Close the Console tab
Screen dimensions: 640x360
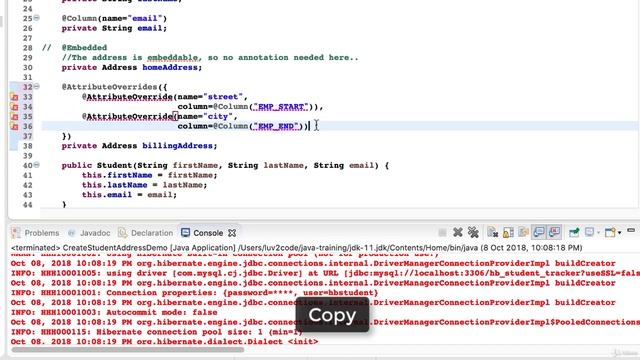coord(232,233)
